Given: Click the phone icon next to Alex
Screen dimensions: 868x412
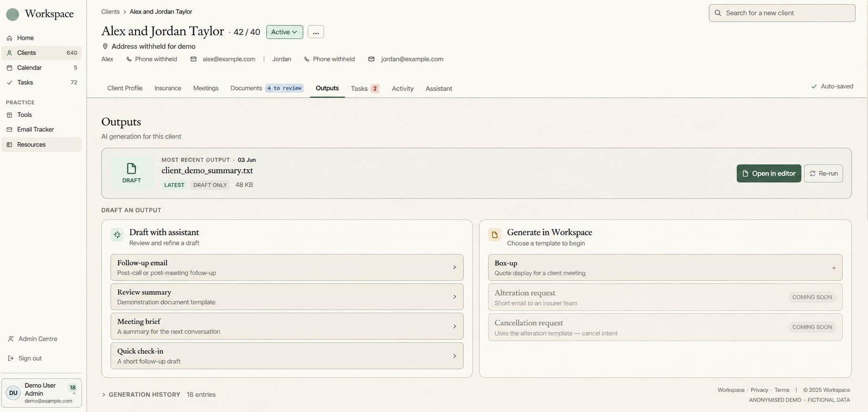Looking at the screenshot, I should (x=129, y=59).
